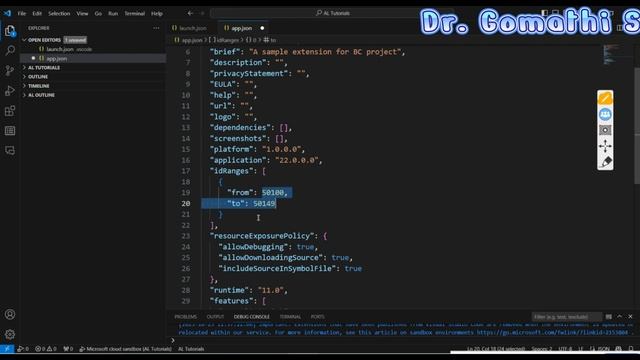Viewport: 640px width, 360px height.
Task: Click the gray record-style overlay button
Action: [x=605, y=130]
